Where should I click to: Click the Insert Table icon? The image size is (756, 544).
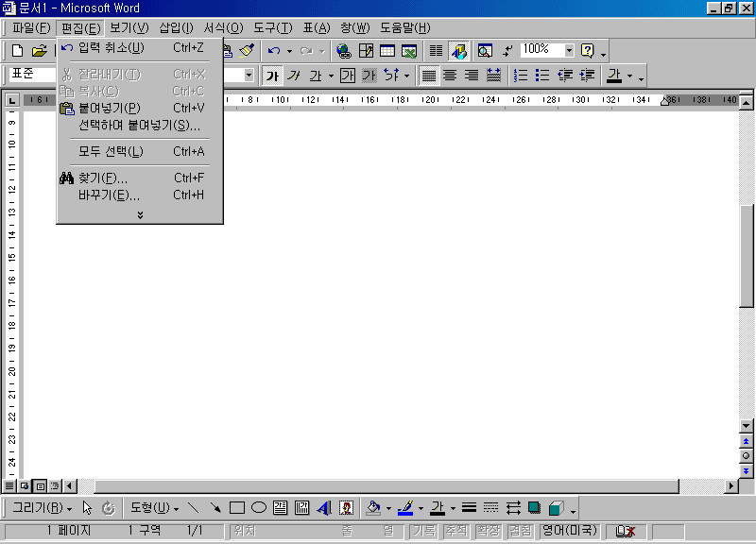[x=387, y=51]
